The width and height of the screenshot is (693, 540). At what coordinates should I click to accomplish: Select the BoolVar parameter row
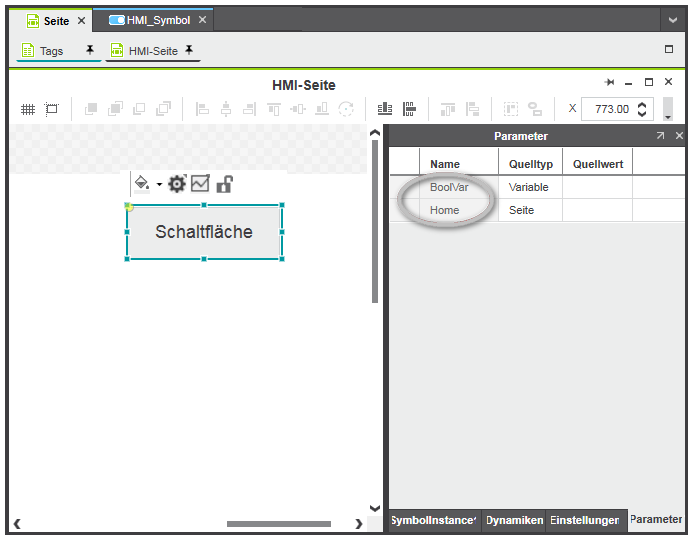point(449,187)
